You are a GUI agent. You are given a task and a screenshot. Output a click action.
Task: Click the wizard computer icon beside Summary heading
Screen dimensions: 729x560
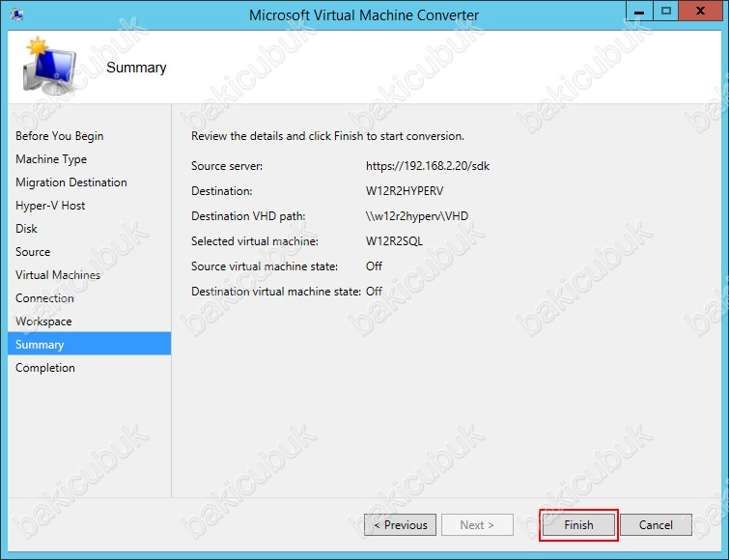point(48,68)
